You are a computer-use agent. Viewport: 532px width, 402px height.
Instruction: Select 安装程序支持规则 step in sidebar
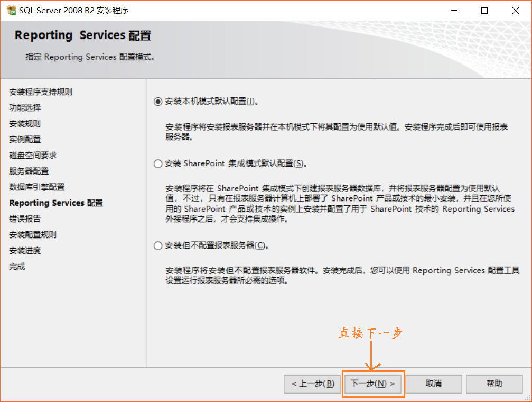pos(41,92)
